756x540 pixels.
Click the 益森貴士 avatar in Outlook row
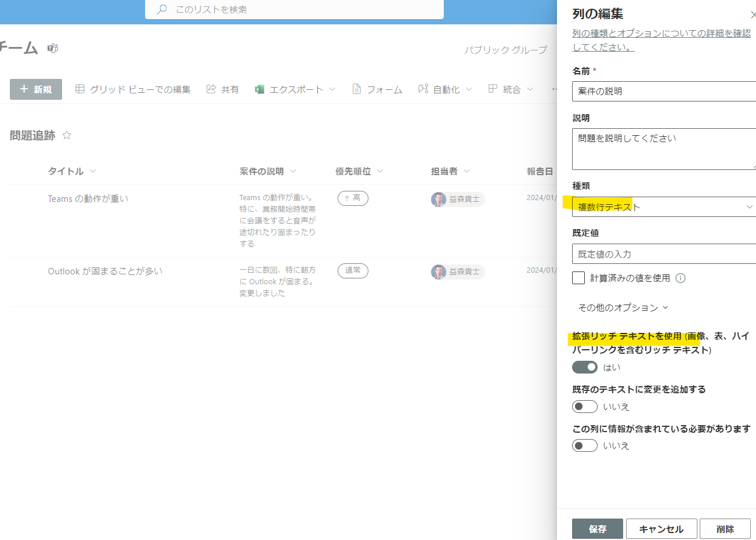[438, 271]
